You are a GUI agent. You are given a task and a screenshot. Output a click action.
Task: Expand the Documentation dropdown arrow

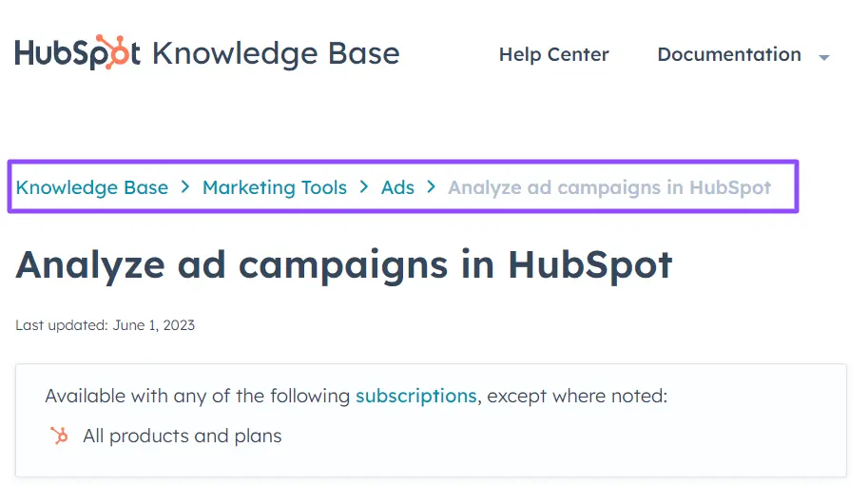click(824, 57)
